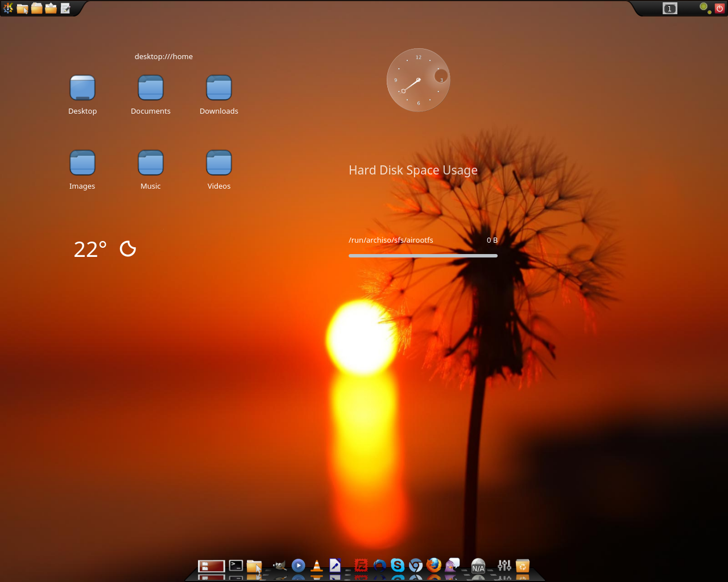Image resolution: width=728 pixels, height=582 pixels.
Task: Open the LibreOffice document icon in dock
Action: [335, 566]
